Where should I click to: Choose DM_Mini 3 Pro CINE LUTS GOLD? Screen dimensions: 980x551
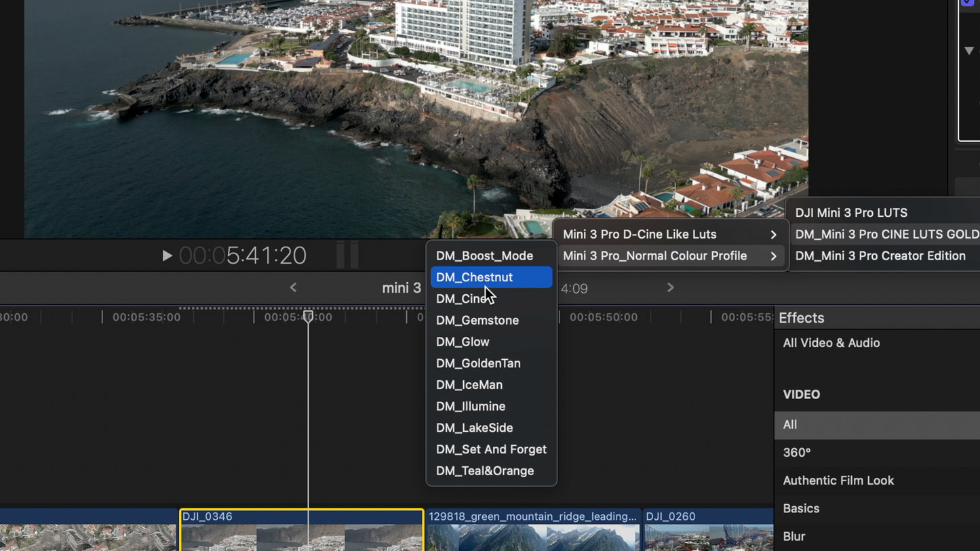pyautogui.click(x=886, y=234)
